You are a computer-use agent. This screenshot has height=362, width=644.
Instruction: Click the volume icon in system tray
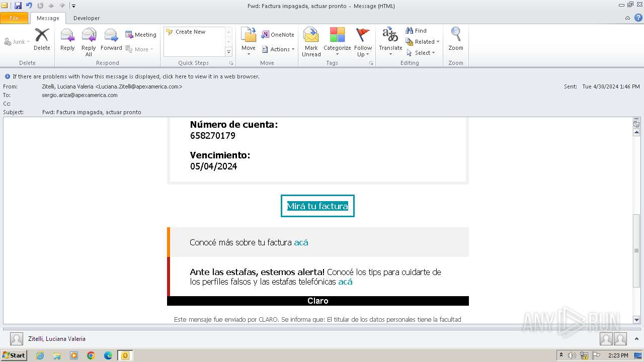[x=572, y=355]
